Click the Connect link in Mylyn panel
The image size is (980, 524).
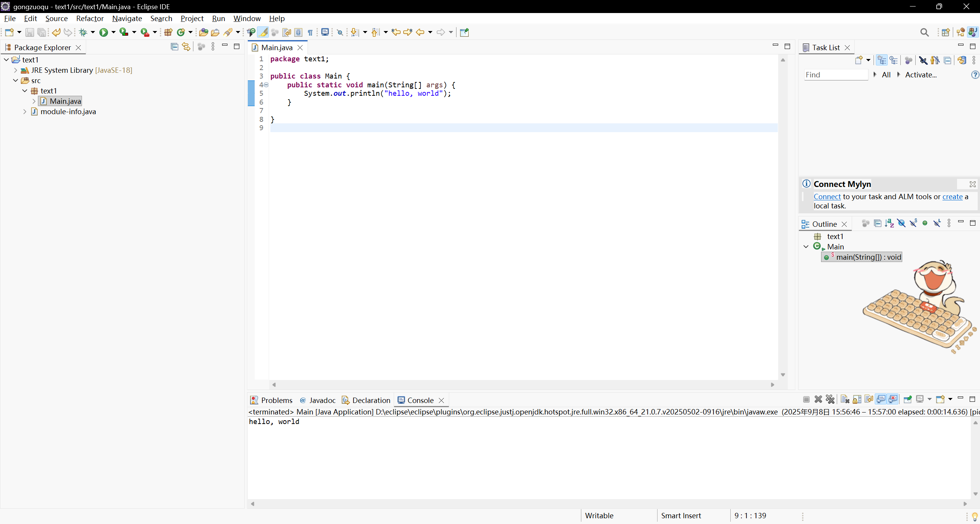point(827,196)
